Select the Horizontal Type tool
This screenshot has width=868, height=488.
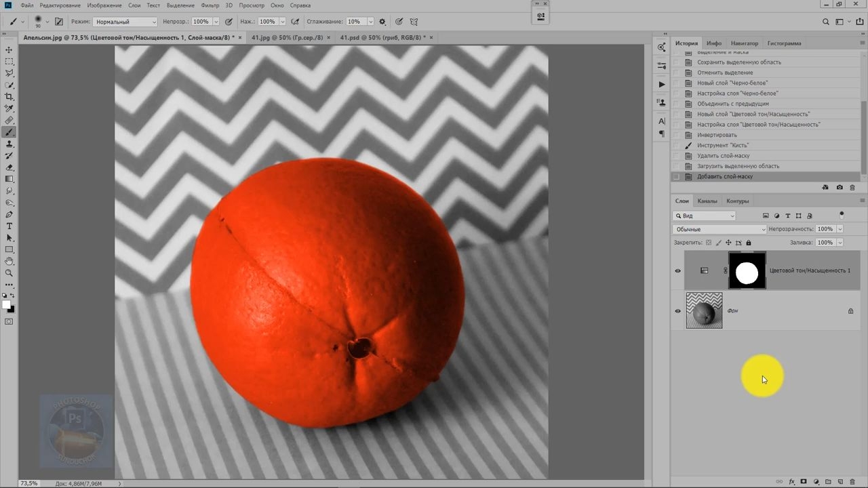[x=9, y=226]
